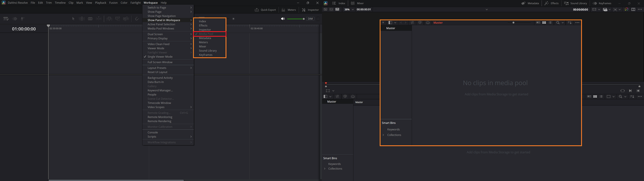Open Console from Workspace menu
The image size is (644, 181).
coord(168,132)
